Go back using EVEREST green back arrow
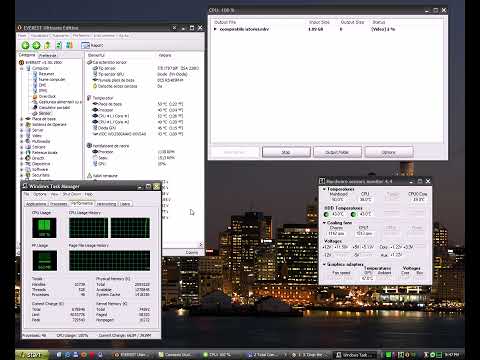This screenshot has height=360, width=480. click(25, 45)
